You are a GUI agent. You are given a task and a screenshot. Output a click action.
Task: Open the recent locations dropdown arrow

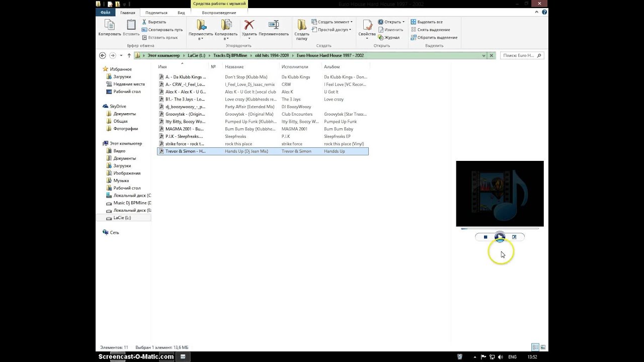tap(121, 55)
